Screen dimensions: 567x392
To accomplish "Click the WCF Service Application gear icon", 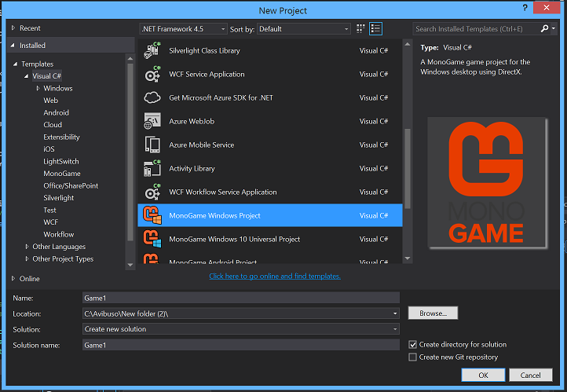I will (x=152, y=74).
